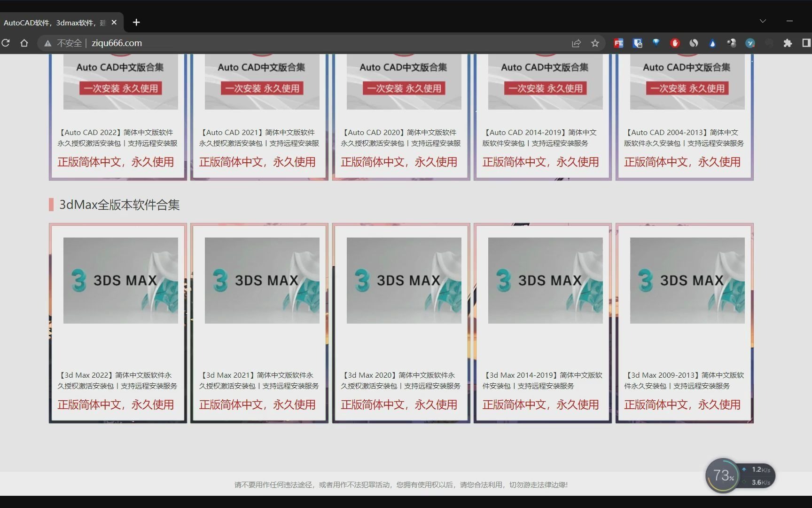Open the FeHelper extension
The image size is (812, 508).
[x=618, y=43]
